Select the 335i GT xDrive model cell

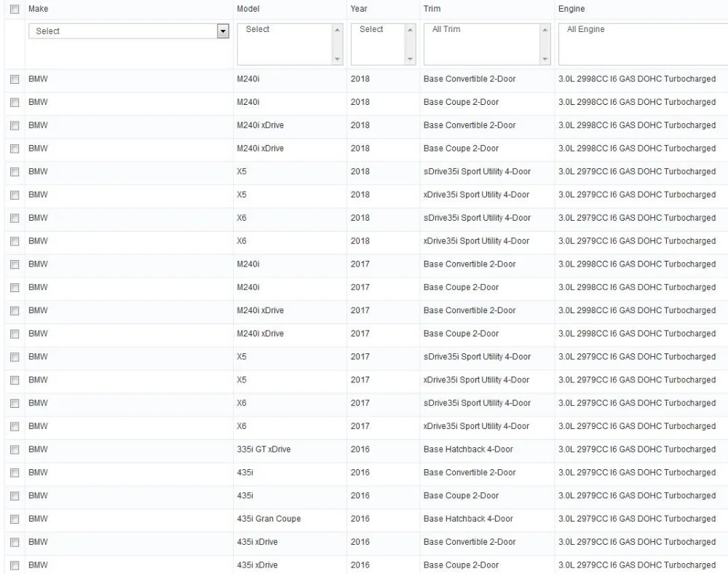coord(264,449)
